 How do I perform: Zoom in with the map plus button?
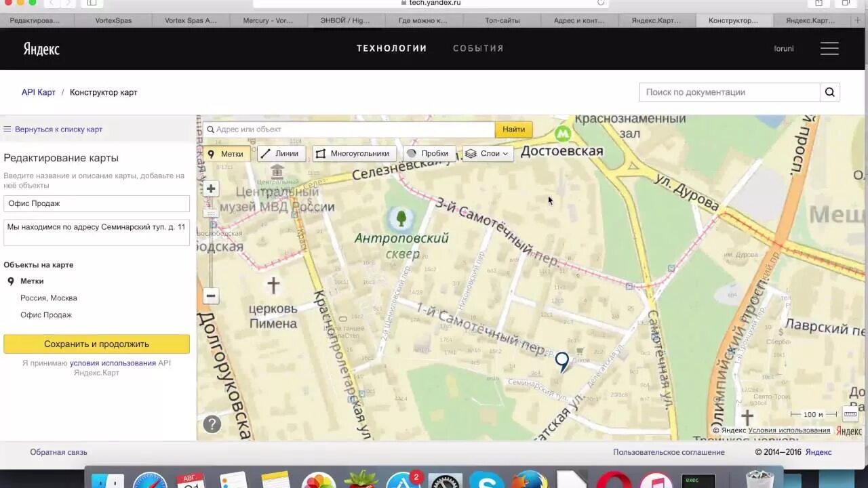[211, 189]
